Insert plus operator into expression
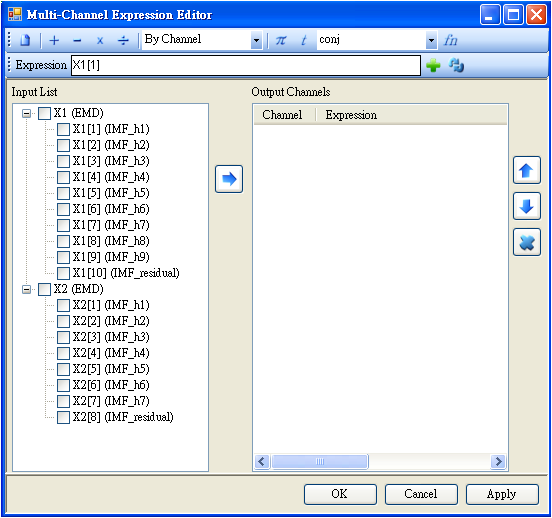Image resolution: width=552 pixels, height=518 pixels. point(54,40)
